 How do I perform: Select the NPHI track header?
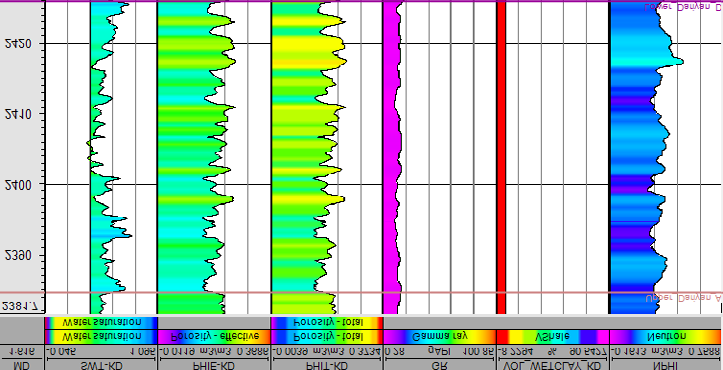click(664, 366)
